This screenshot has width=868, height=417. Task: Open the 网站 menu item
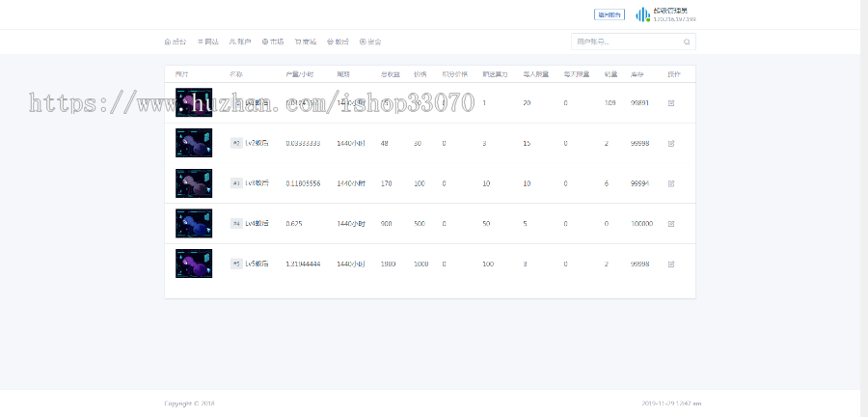click(208, 42)
